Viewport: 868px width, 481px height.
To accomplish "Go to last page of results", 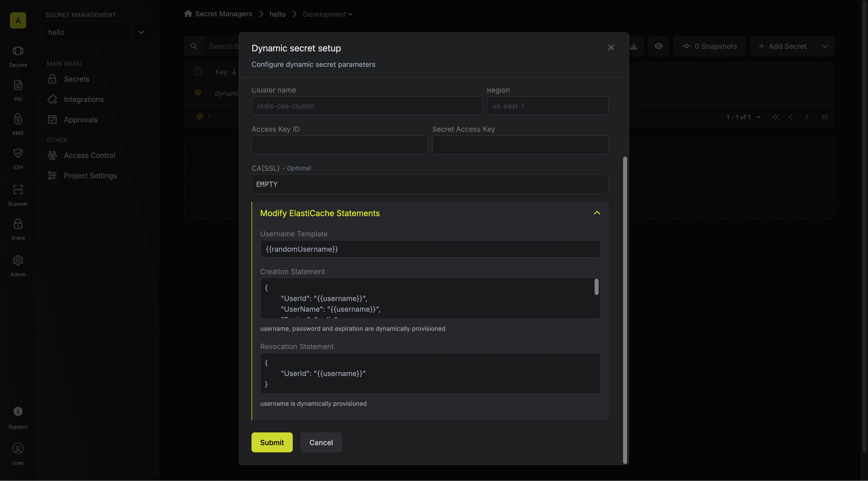I will pos(824,117).
